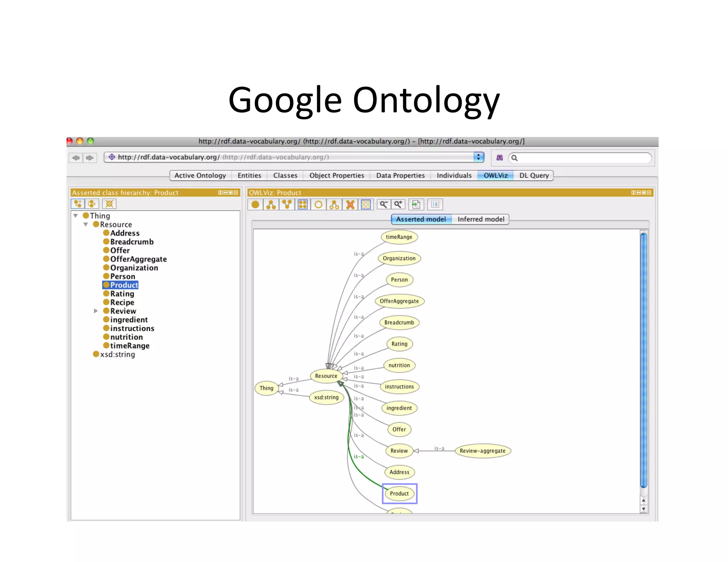Select Product in class hierarchy
The image size is (728, 562).
pos(121,285)
